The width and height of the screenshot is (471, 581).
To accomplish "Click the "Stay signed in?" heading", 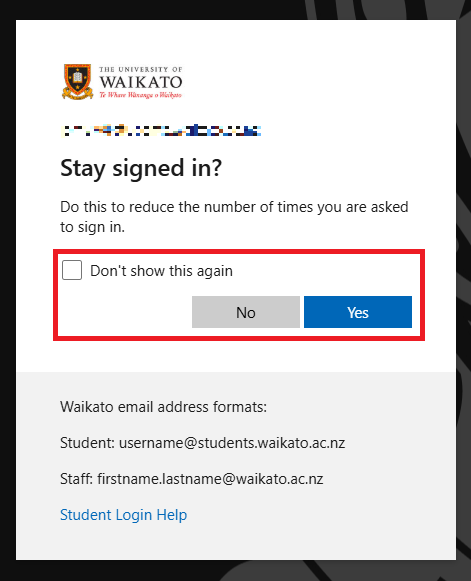I will coord(141,169).
